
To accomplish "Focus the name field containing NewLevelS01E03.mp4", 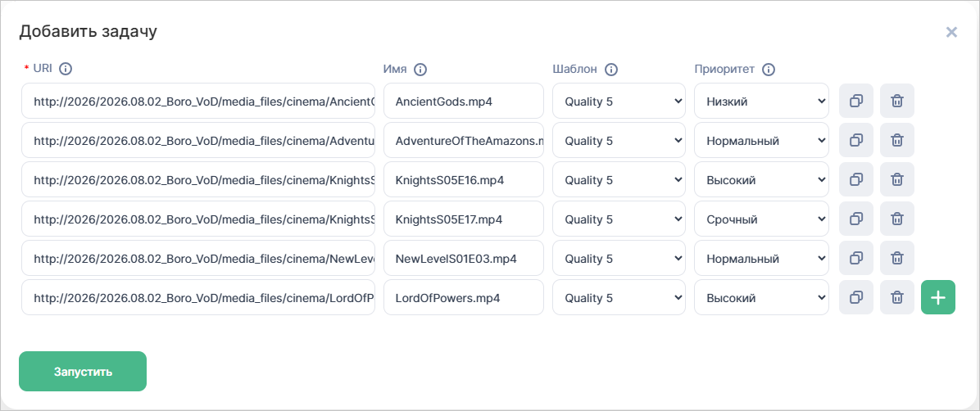I will (463, 258).
